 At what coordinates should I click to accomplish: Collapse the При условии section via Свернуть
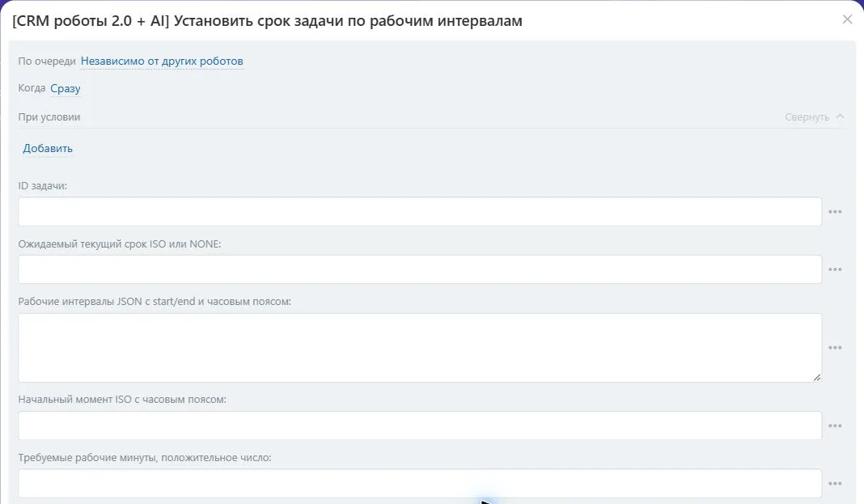(x=814, y=116)
